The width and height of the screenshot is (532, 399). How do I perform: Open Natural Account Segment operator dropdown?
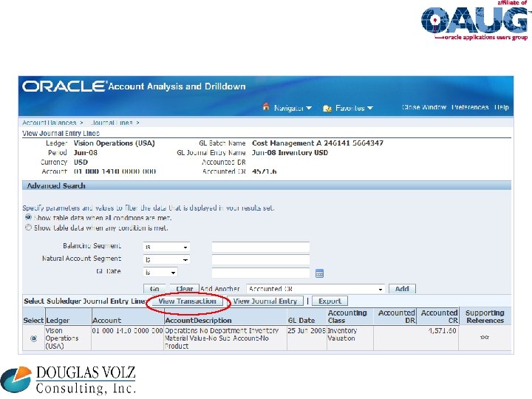coord(166,260)
